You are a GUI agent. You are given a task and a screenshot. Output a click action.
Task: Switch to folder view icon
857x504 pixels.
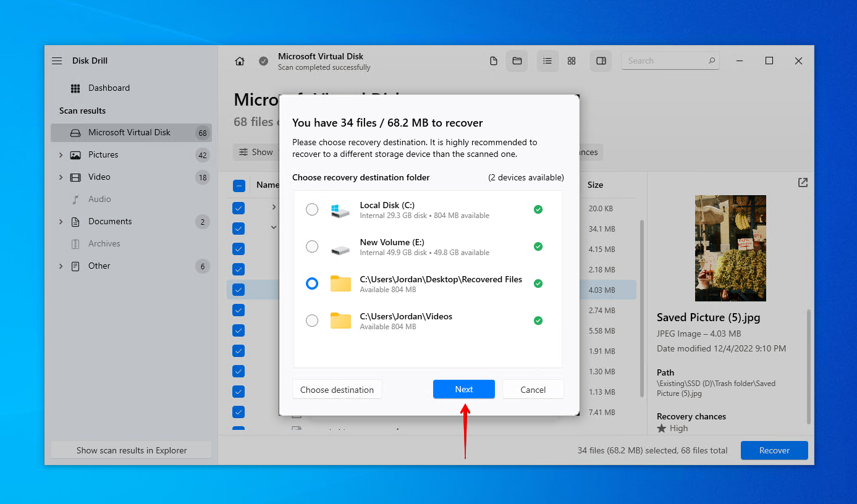coord(517,61)
